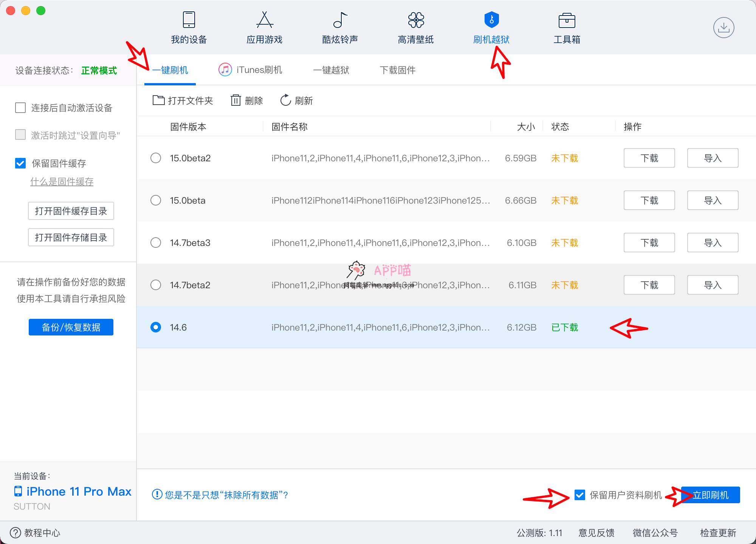
Task: Select the 14.6 firmware radio button
Action: pos(156,327)
